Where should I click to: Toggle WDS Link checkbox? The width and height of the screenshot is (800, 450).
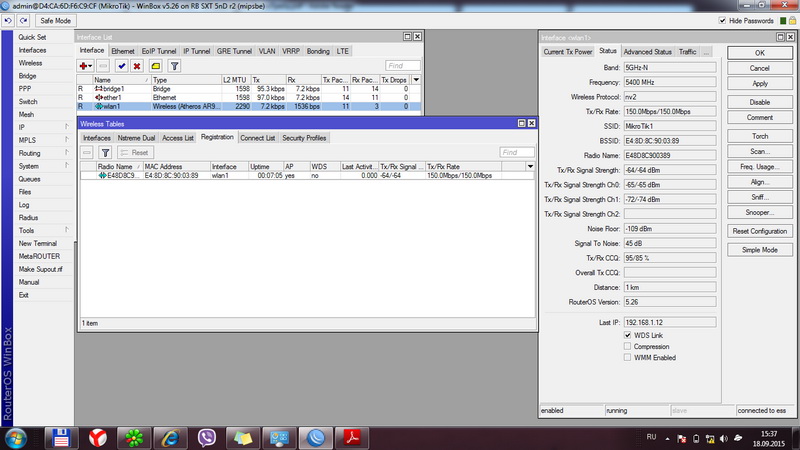pyautogui.click(x=628, y=335)
